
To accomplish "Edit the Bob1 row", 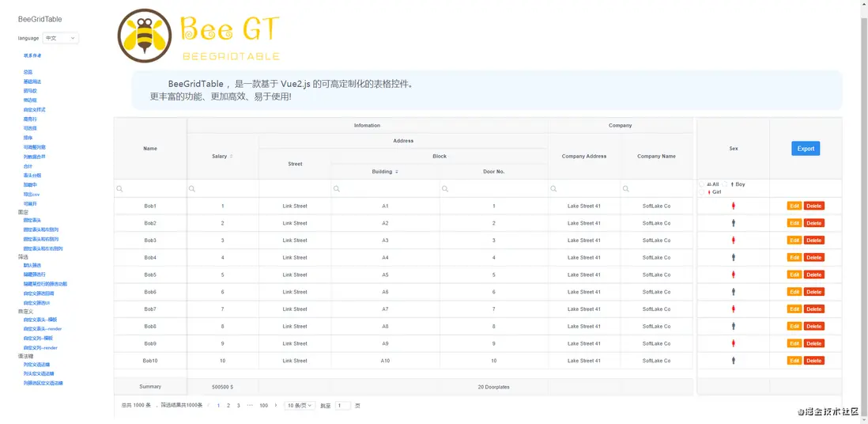I will coord(794,206).
